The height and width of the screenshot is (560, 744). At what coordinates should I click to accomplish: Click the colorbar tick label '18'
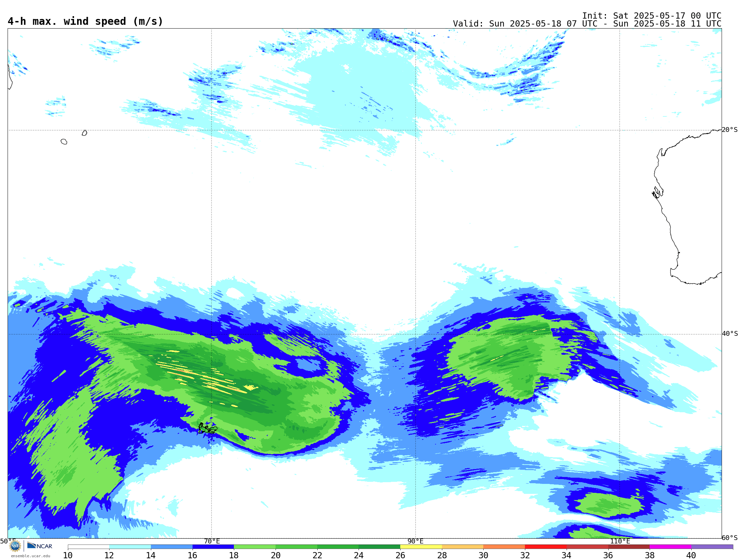234,555
